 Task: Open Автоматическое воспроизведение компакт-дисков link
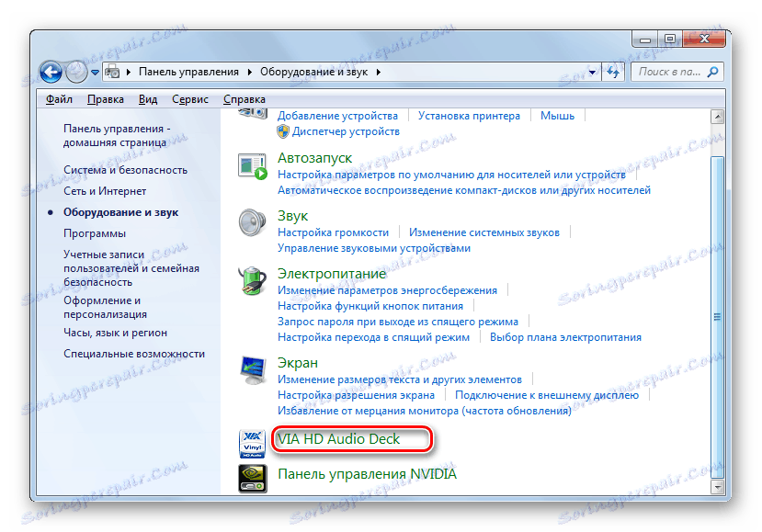[463, 190]
